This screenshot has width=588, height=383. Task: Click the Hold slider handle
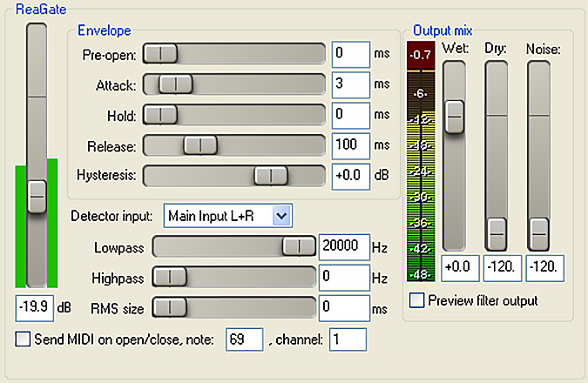click(160, 115)
